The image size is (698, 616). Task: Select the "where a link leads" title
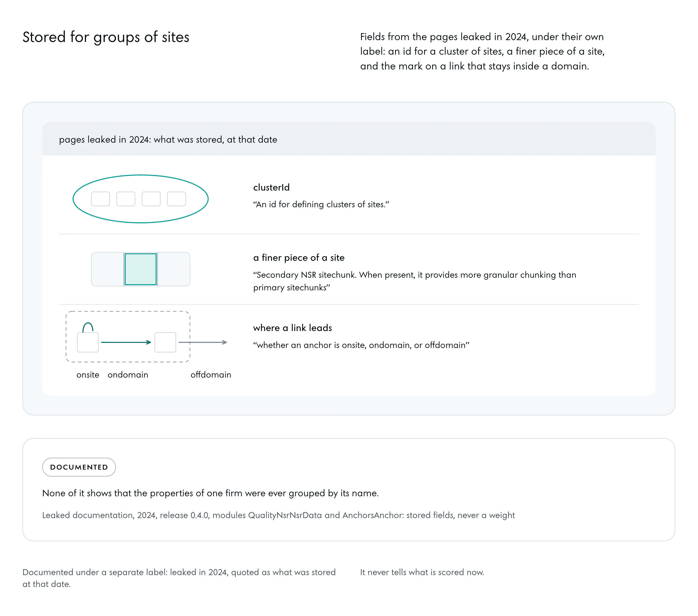pyautogui.click(x=292, y=328)
